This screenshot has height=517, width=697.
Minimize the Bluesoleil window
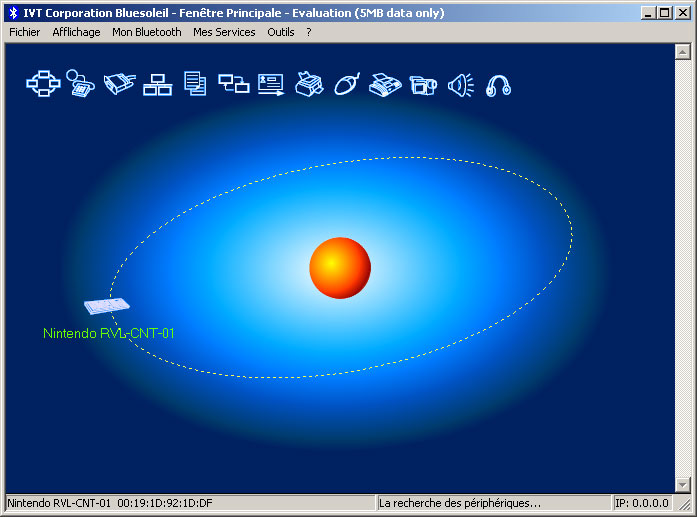649,13
